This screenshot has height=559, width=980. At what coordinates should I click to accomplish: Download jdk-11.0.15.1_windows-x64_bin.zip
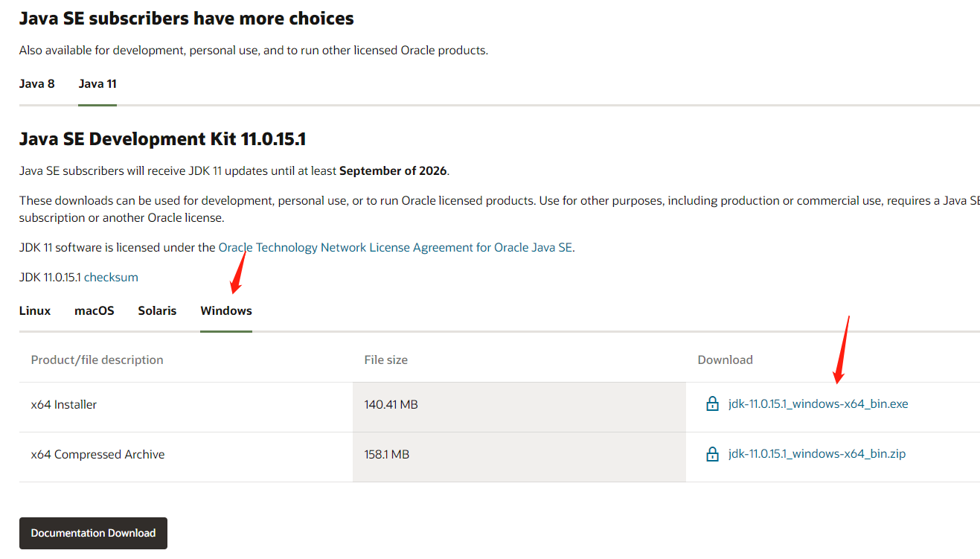point(816,454)
